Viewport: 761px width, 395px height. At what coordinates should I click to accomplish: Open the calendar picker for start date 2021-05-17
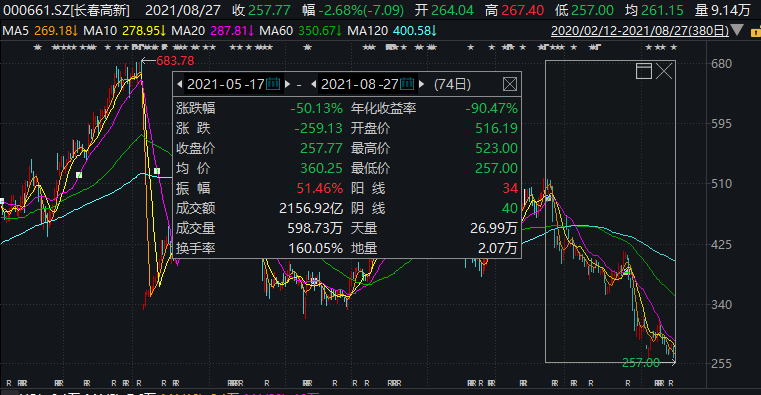pyautogui.click(x=273, y=84)
